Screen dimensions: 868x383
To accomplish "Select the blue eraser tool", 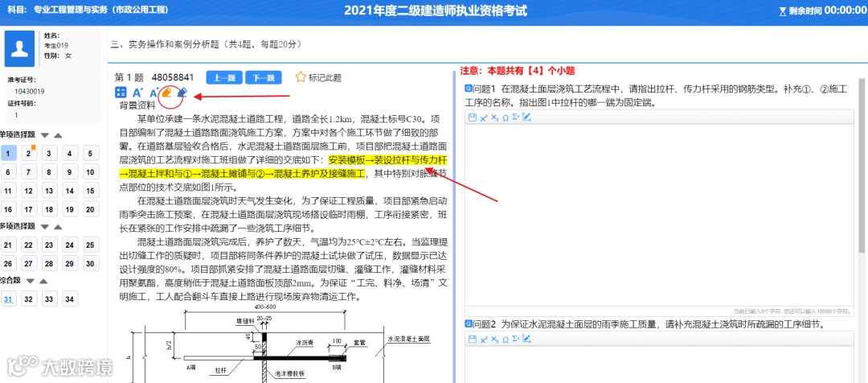I will coord(182,93).
